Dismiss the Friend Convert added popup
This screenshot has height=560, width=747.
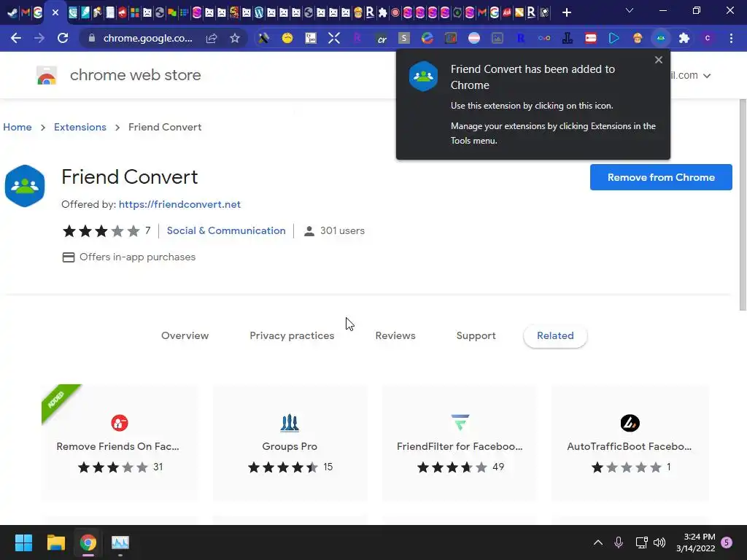pos(659,60)
